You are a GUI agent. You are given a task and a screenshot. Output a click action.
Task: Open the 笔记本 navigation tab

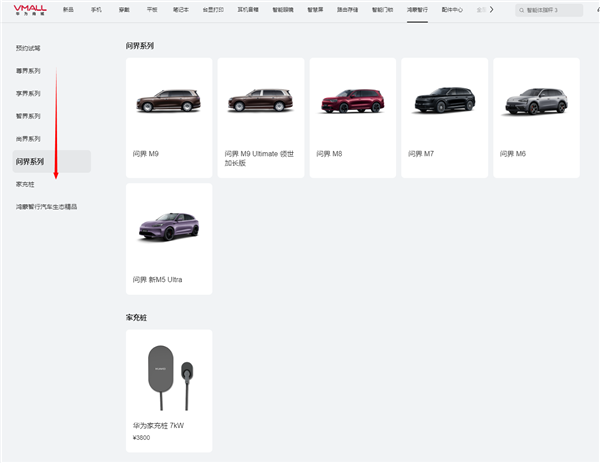181,10
